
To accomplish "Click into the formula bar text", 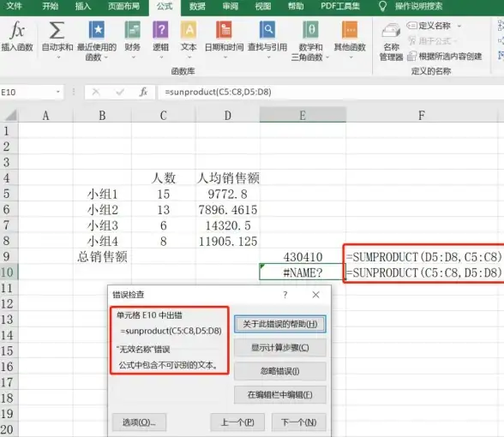I will point(218,93).
